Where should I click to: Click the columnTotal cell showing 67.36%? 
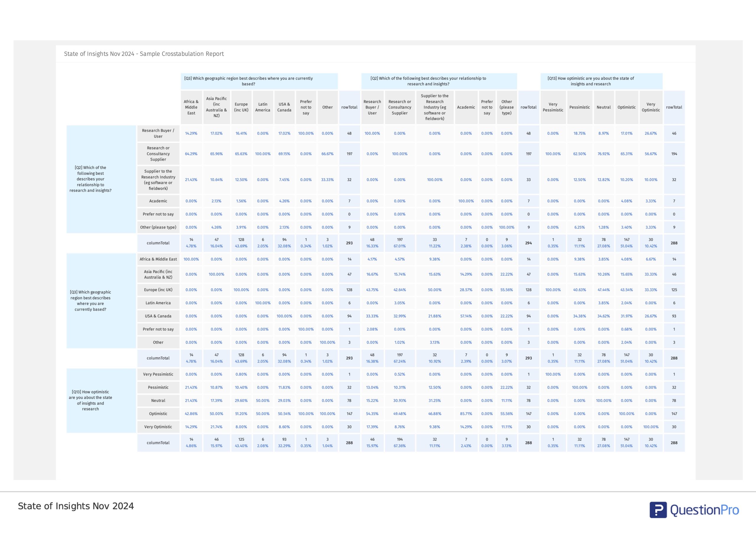400,443
